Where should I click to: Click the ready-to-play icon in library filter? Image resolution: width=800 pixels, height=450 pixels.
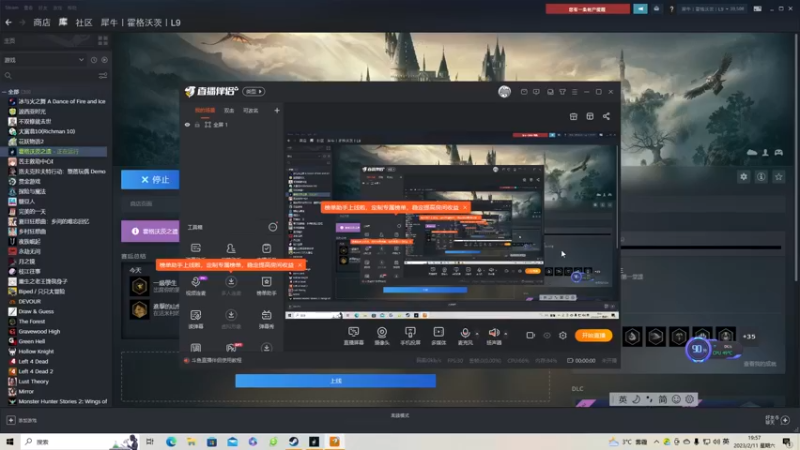tap(105, 60)
